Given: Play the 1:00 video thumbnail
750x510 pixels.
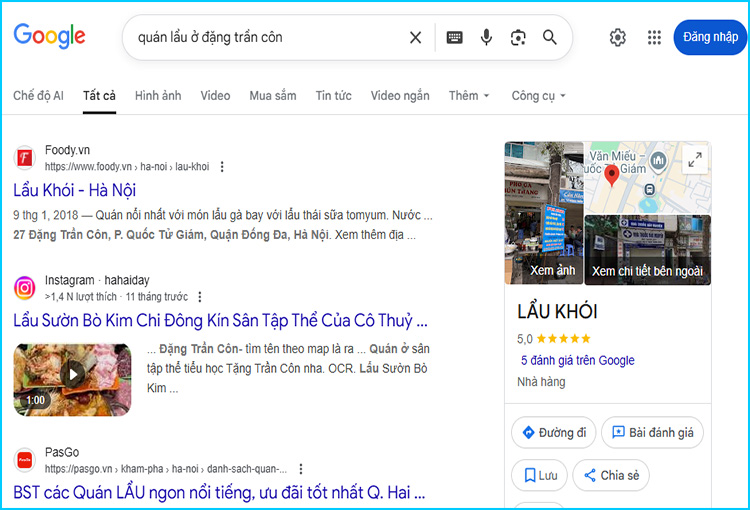Looking at the screenshot, I should coord(72,379).
